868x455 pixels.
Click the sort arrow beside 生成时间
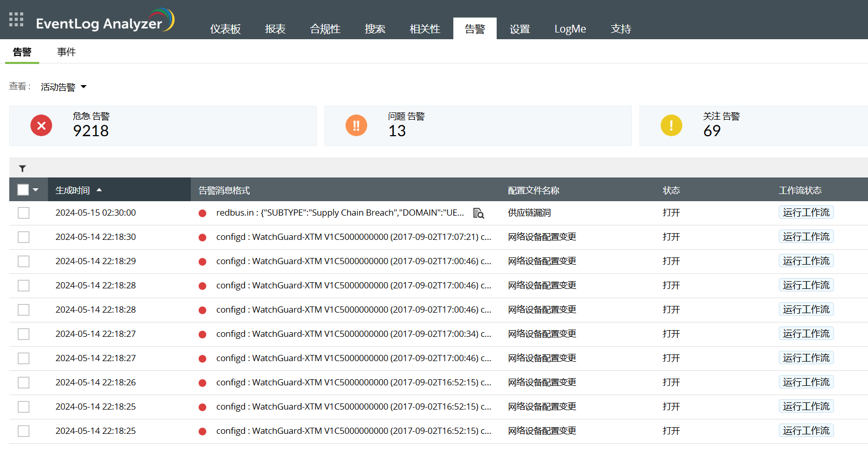[99, 190]
